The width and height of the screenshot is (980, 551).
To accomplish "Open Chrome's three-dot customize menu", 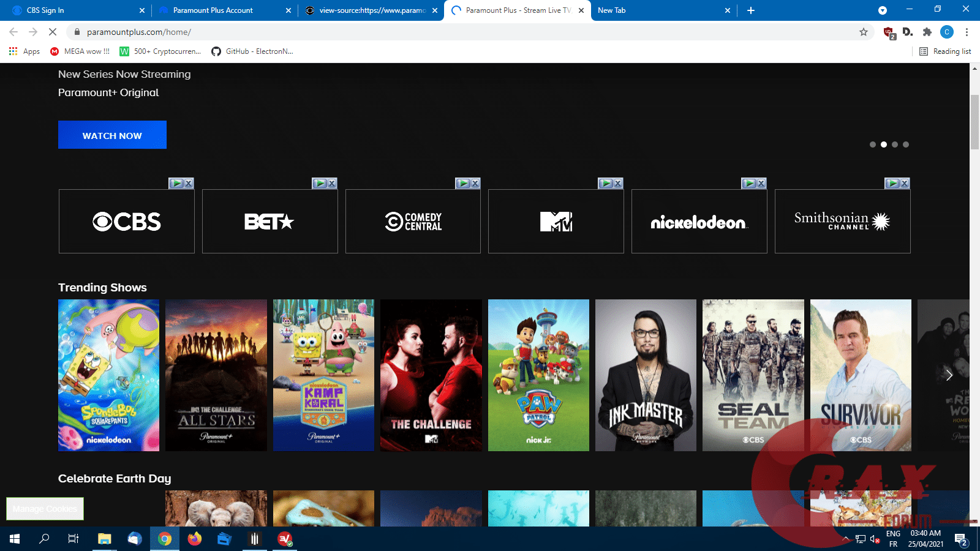I will (967, 32).
